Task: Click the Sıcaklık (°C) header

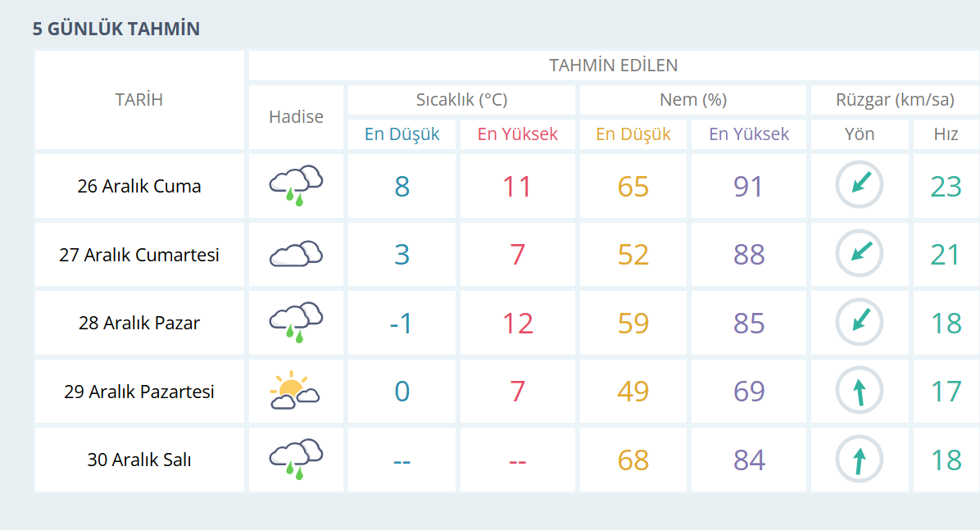Action: (x=461, y=100)
